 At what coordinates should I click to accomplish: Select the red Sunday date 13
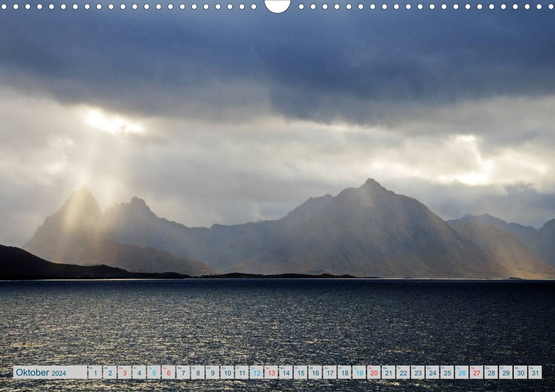271,373
